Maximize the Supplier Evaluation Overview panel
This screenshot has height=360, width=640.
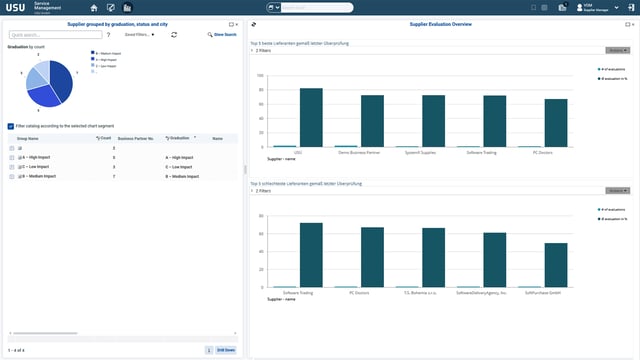point(627,24)
